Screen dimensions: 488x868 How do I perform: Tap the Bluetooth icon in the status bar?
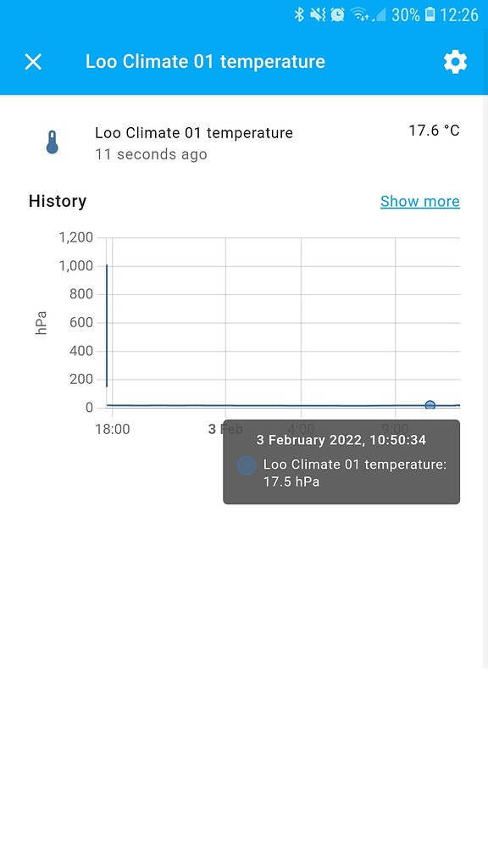pyautogui.click(x=298, y=14)
